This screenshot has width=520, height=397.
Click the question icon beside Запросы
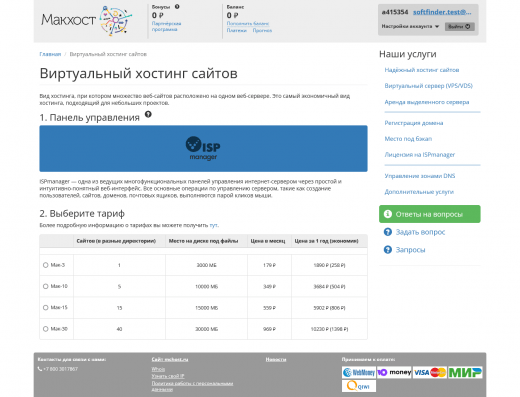[388, 250]
